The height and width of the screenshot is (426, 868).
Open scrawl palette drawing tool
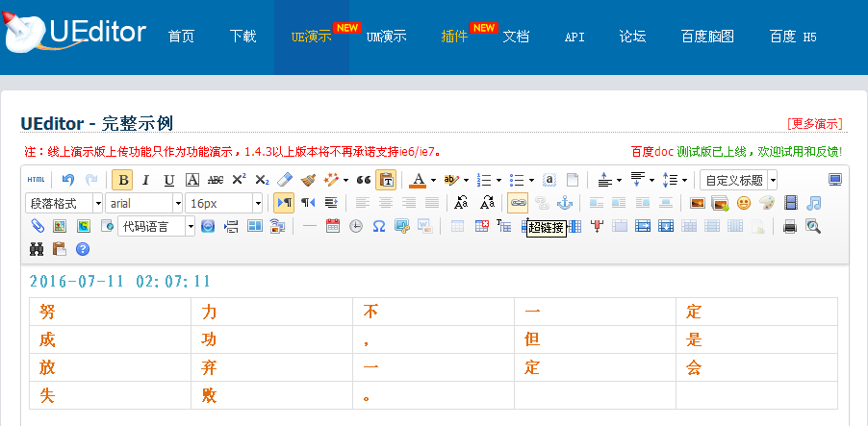pyautogui.click(x=767, y=203)
